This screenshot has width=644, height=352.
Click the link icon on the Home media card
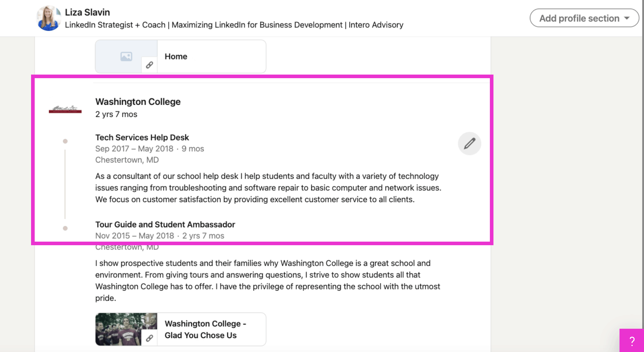(149, 64)
